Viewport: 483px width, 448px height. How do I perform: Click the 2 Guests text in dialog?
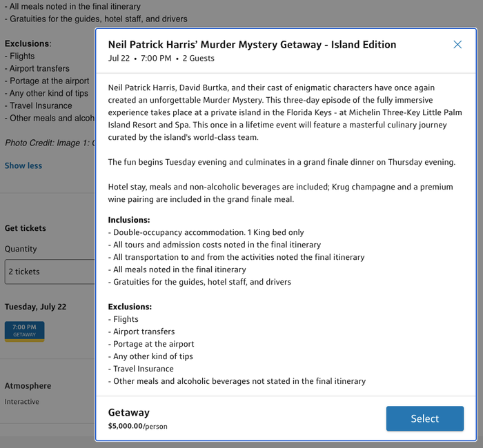(199, 59)
